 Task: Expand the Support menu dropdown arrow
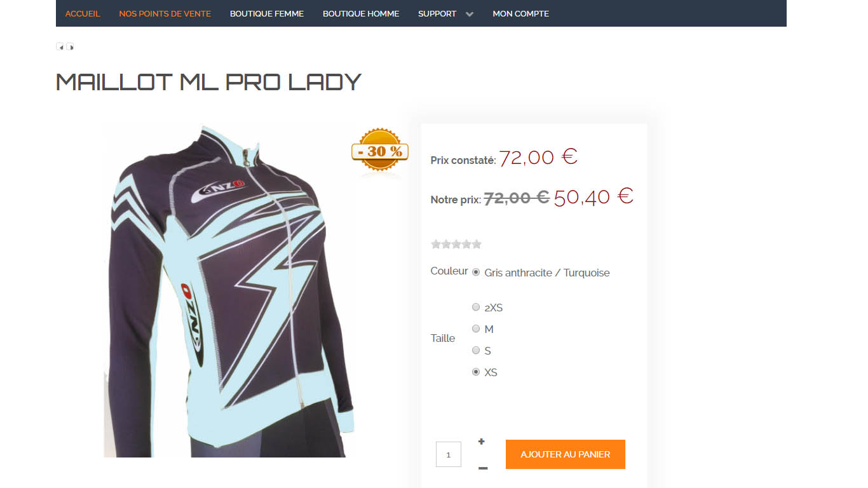coord(470,14)
